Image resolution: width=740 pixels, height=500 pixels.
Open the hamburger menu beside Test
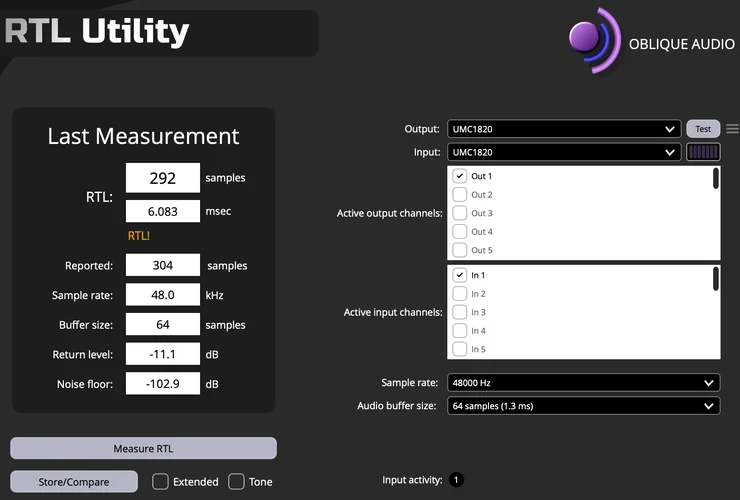point(732,129)
